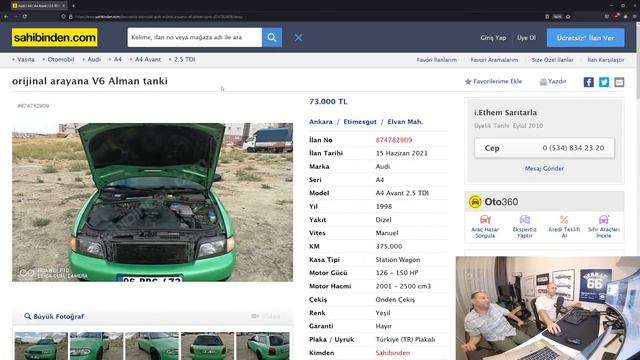The width and height of the screenshot is (640, 360).
Task: Go to 2.5 TDI breadcrumb
Action: click(x=184, y=59)
